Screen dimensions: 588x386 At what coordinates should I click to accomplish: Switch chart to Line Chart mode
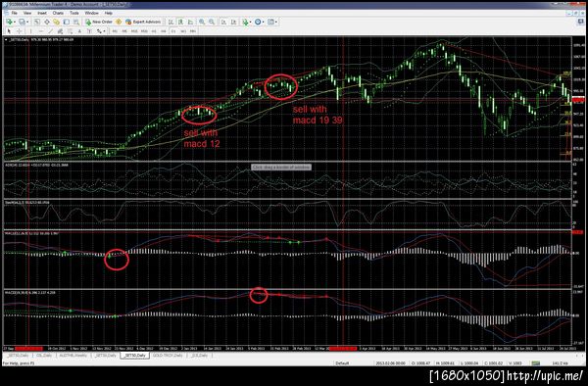(x=190, y=22)
